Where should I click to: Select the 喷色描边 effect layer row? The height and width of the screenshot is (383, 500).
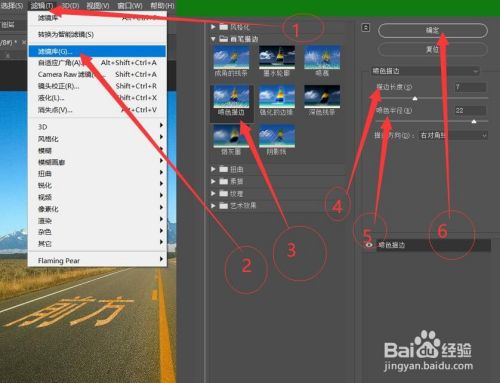[x=433, y=245]
